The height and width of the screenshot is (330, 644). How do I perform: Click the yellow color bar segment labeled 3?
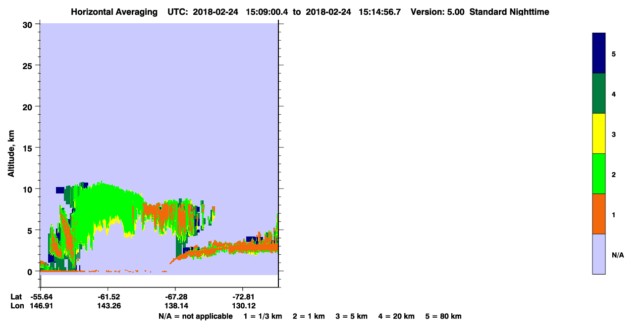[x=599, y=134]
